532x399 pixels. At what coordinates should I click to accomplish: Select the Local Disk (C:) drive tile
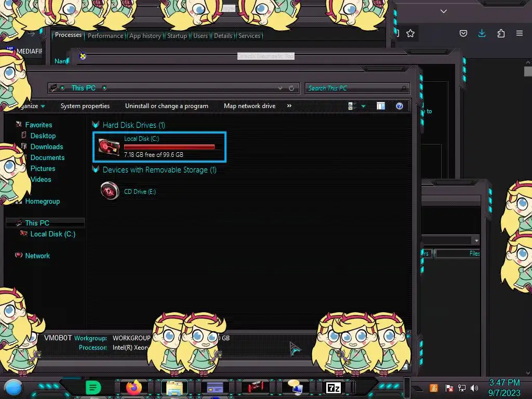click(x=159, y=147)
